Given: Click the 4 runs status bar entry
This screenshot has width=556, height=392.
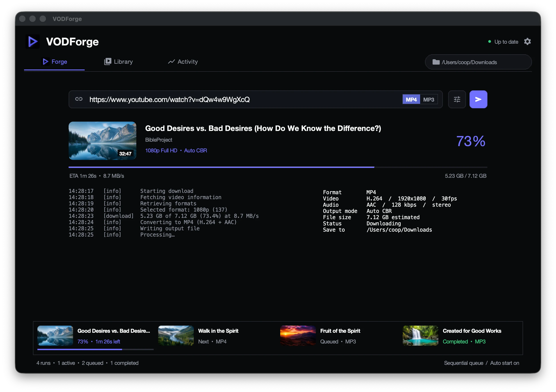Looking at the screenshot, I should coord(44,363).
